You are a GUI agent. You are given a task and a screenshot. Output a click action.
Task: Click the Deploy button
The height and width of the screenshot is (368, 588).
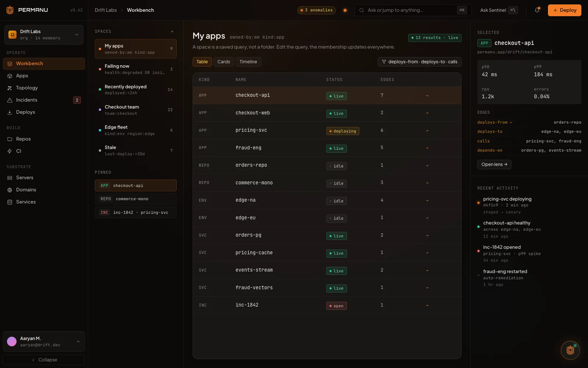click(x=564, y=10)
